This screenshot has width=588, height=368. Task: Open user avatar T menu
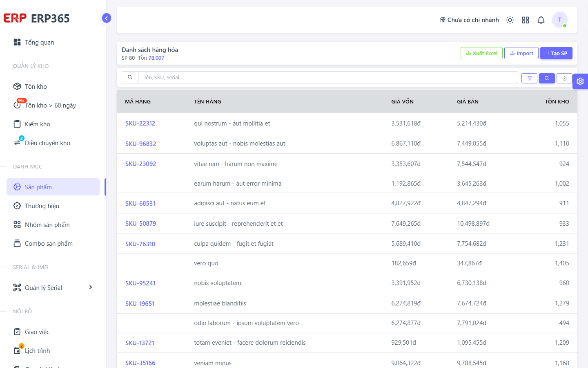pyautogui.click(x=560, y=20)
